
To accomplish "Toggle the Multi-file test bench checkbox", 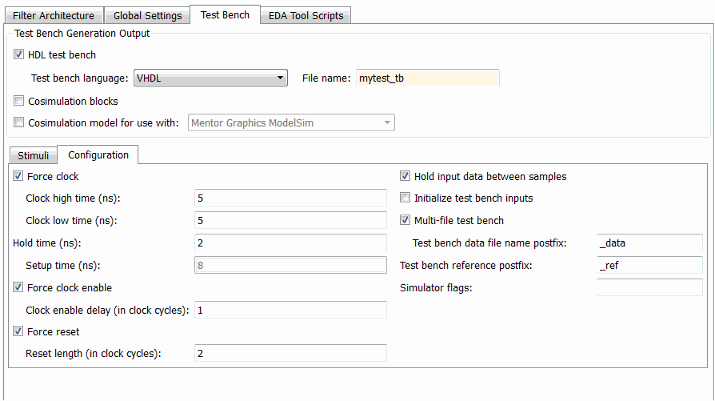I will pos(405,220).
